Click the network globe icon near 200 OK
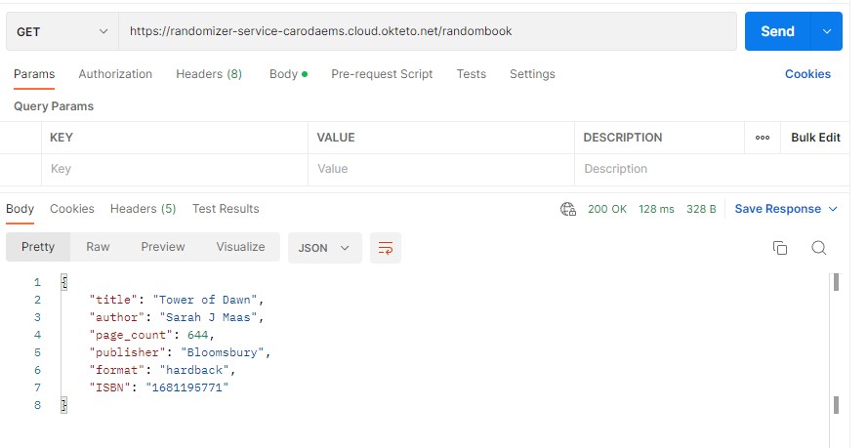The width and height of the screenshot is (868, 448). click(x=568, y=209)
